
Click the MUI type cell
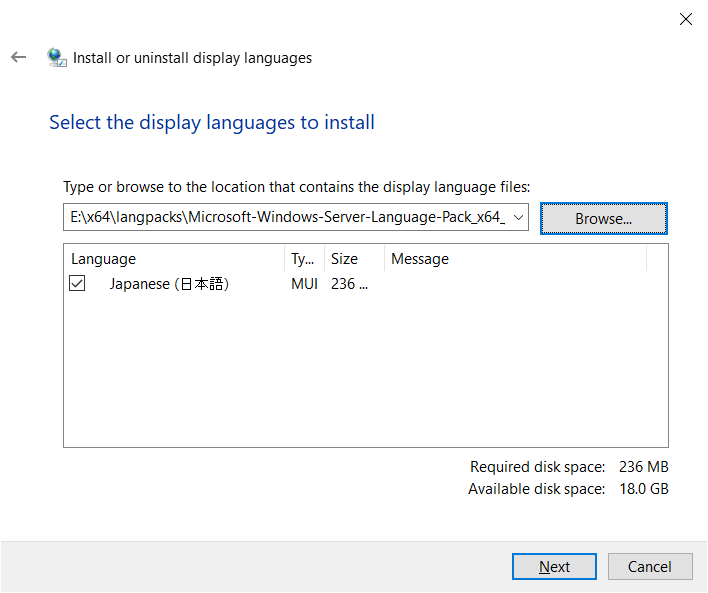pos(304,284)
